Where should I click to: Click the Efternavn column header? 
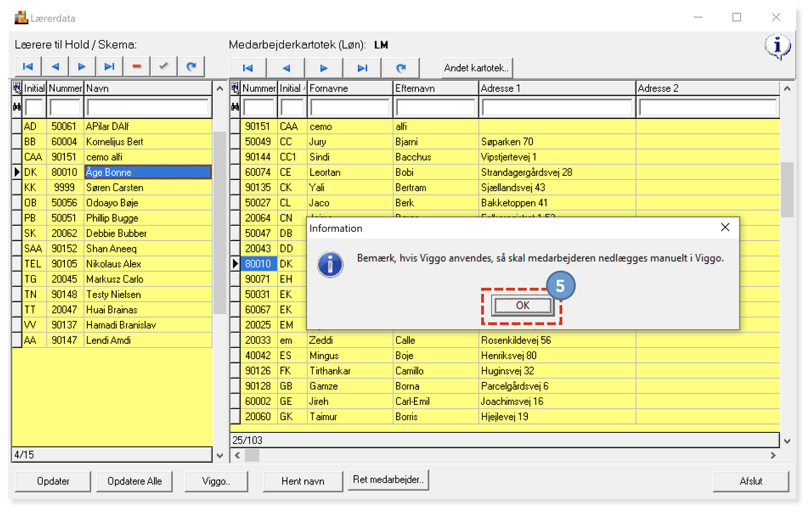pyautogui.click(x=436, y=88)
